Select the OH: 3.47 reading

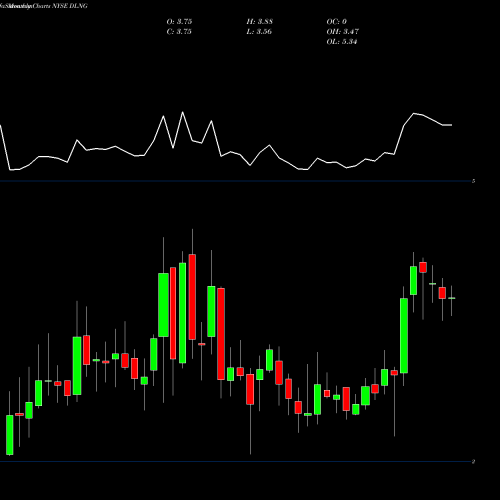343,32
